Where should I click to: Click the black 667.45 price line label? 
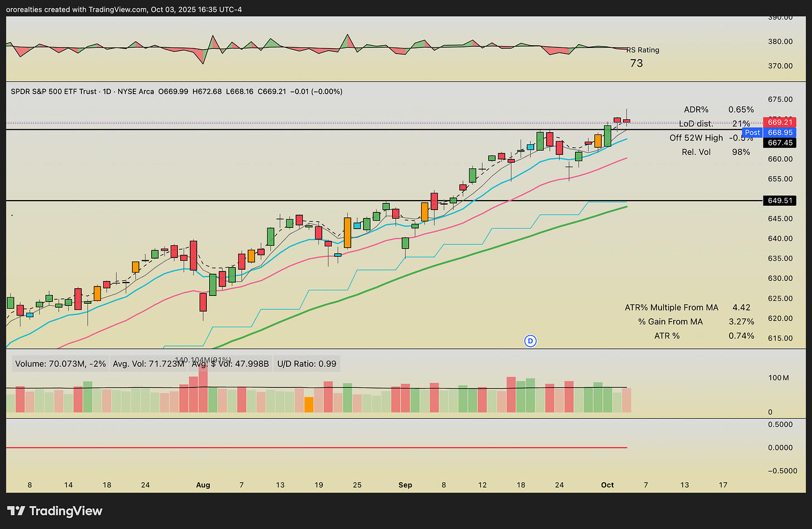780,143
